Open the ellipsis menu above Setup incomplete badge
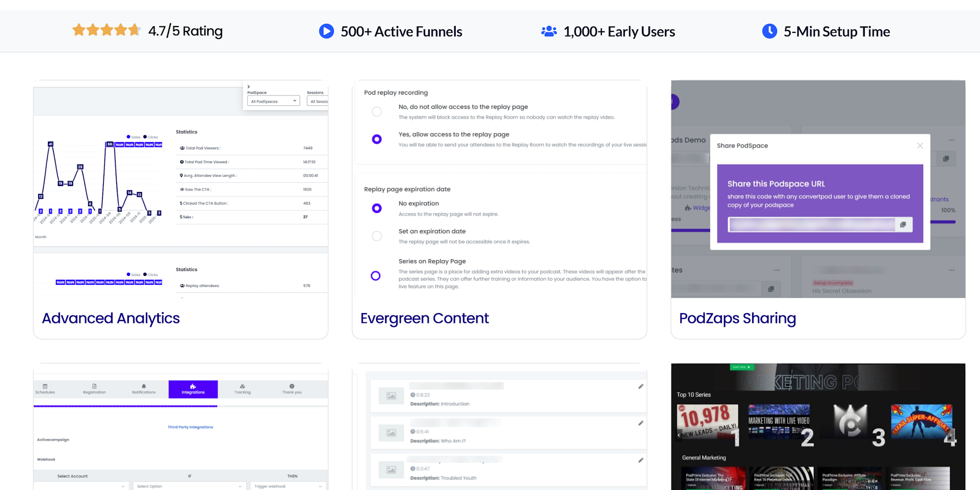The height and width of the screenshot is (490, 980). pos(952,270)
